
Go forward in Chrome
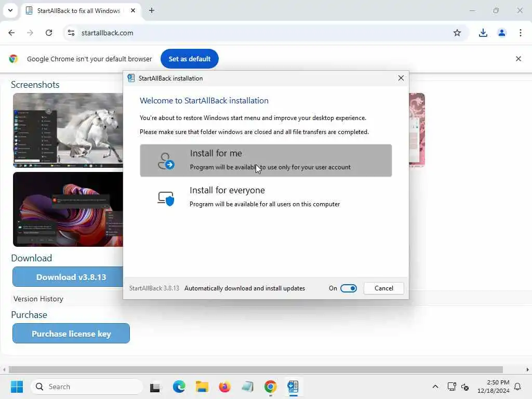[30, 33]
